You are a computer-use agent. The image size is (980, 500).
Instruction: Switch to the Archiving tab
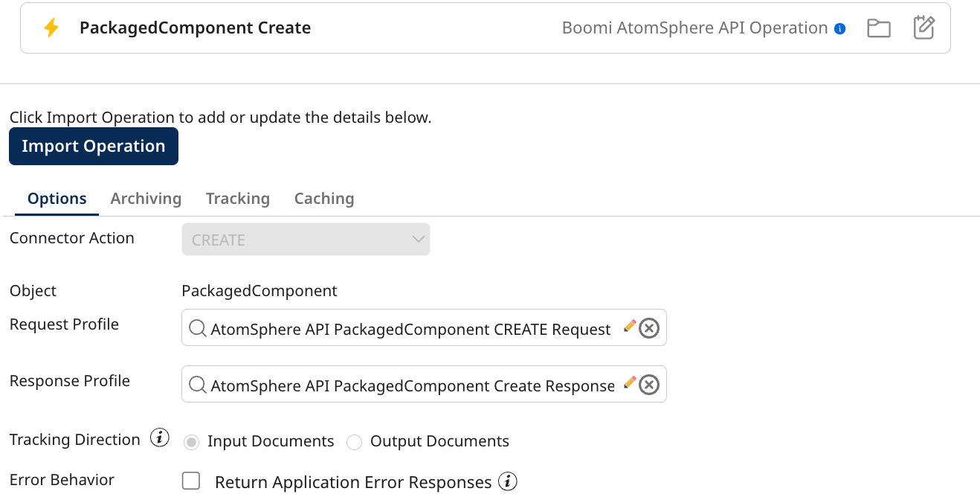(146, 198)
